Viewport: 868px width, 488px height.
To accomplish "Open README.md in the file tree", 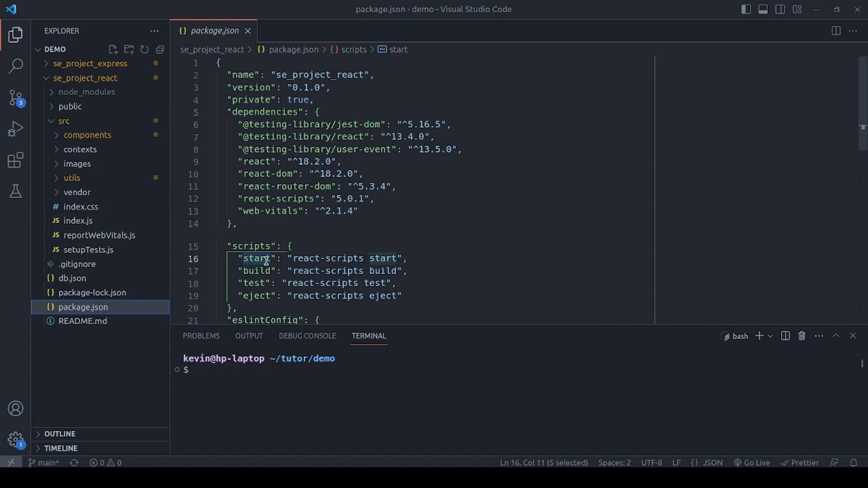I will click(x=82, y=321).
